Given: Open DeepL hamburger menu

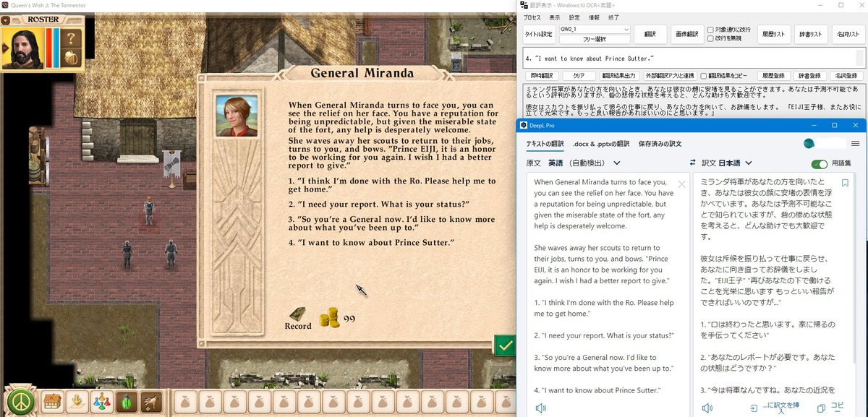Looking at the screenshot, I should (x=855, y=144).
